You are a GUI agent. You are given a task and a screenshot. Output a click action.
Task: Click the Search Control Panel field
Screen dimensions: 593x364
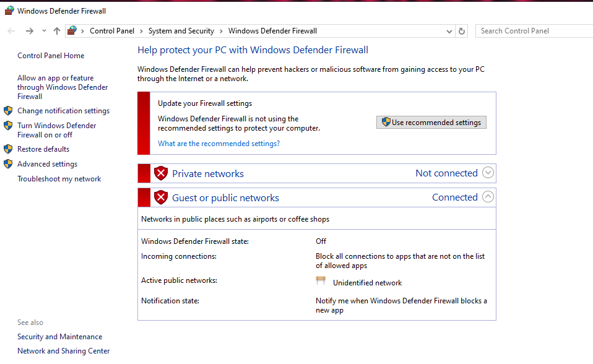pyautogui.click(x=532, y=31)
